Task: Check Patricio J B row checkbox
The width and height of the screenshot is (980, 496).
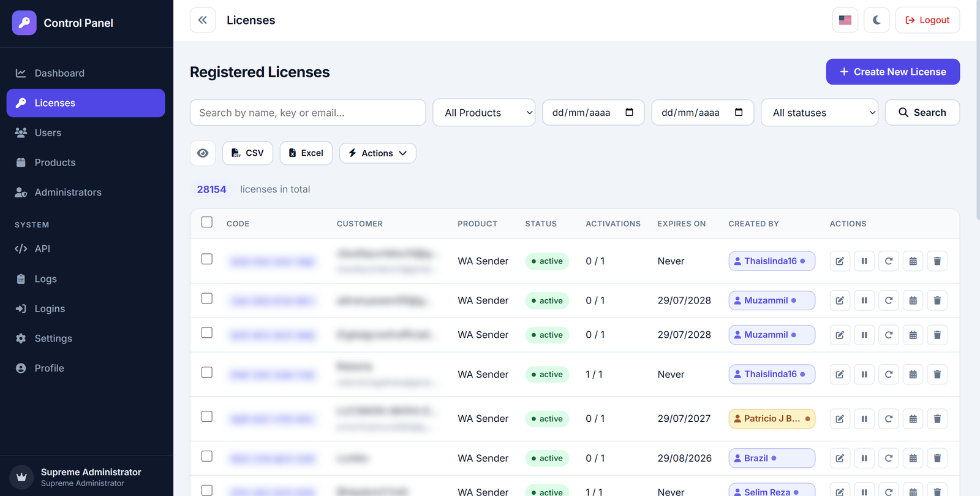Action: click(x=207, y=417)
